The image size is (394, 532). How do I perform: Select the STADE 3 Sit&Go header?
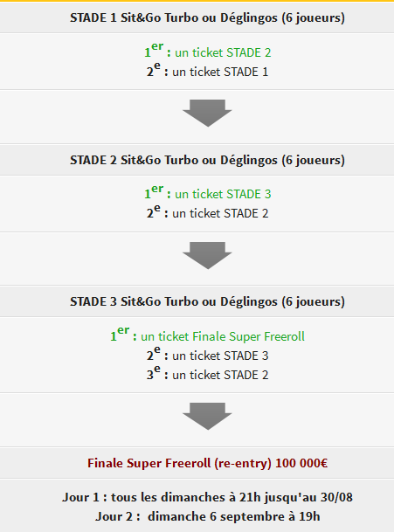point(207,301)
